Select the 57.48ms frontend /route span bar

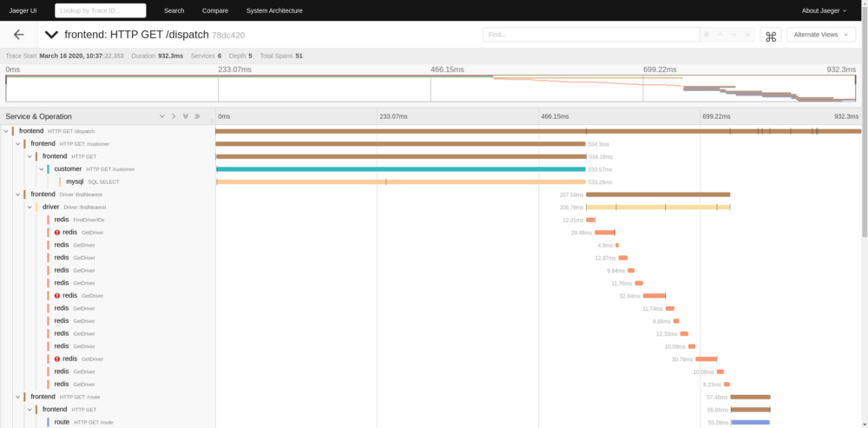click(750, 397)
